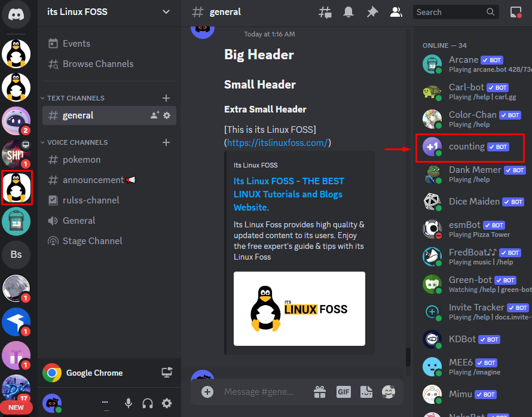Focus the Search field
This screenshot has height=417, width=532.
tap(455, 12)
